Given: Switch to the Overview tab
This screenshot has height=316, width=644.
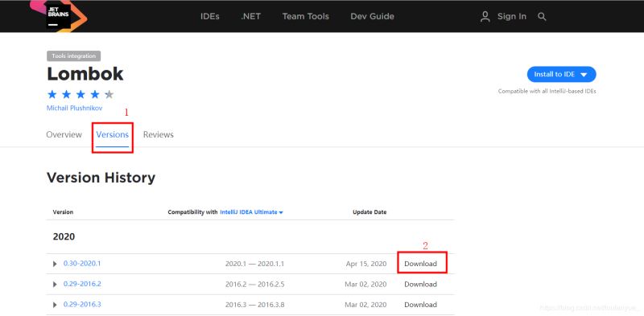Looking at the screenshot, I should tap(64, 134).
